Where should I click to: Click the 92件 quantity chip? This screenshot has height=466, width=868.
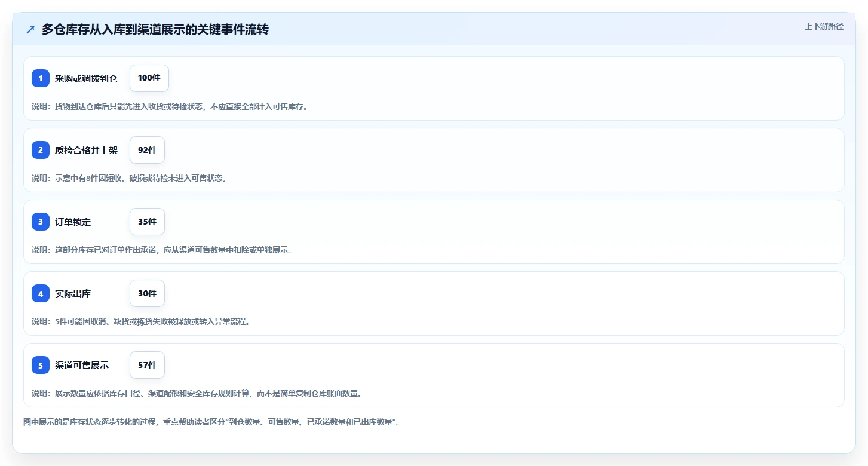[x=147, y=150]
